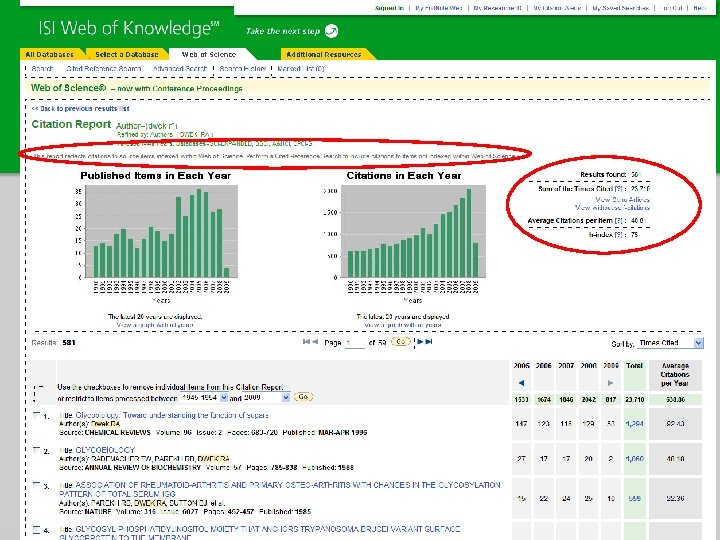720x540 pixels.
Task: Tick checkbox for item 3 rheumatoid-arthritis paper
Action: coord(36,485)
